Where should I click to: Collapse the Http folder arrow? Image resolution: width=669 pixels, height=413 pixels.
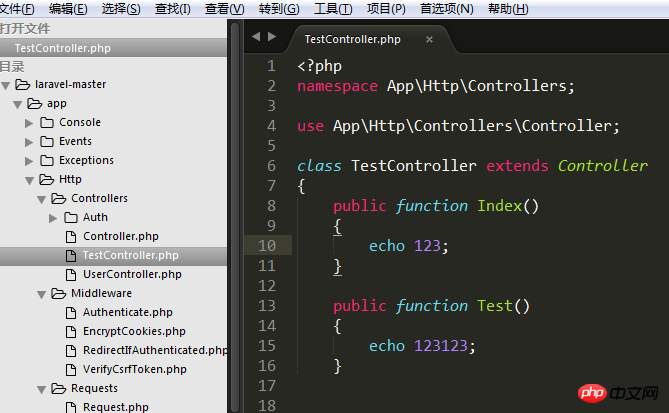[29, 180]
